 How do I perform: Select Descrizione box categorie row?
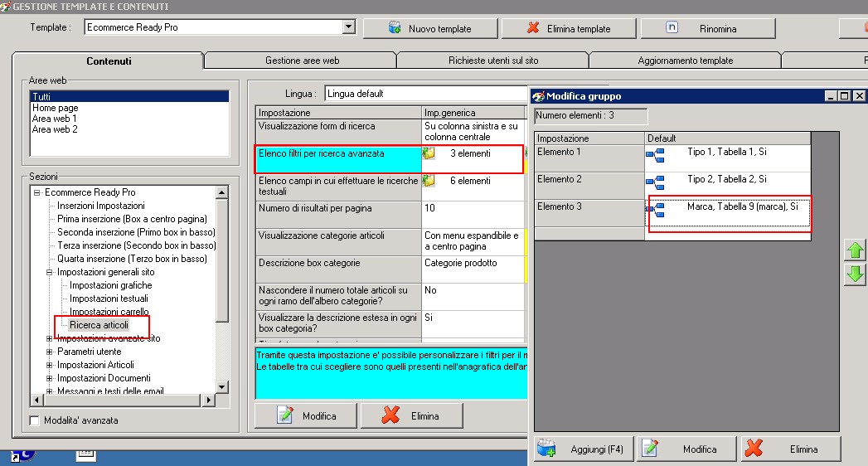[x=390, y=269]
